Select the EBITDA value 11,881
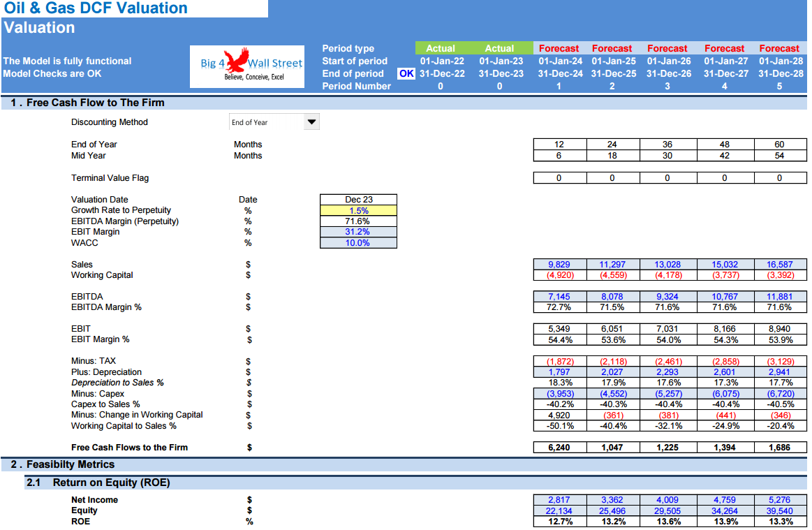 (781, 296)
